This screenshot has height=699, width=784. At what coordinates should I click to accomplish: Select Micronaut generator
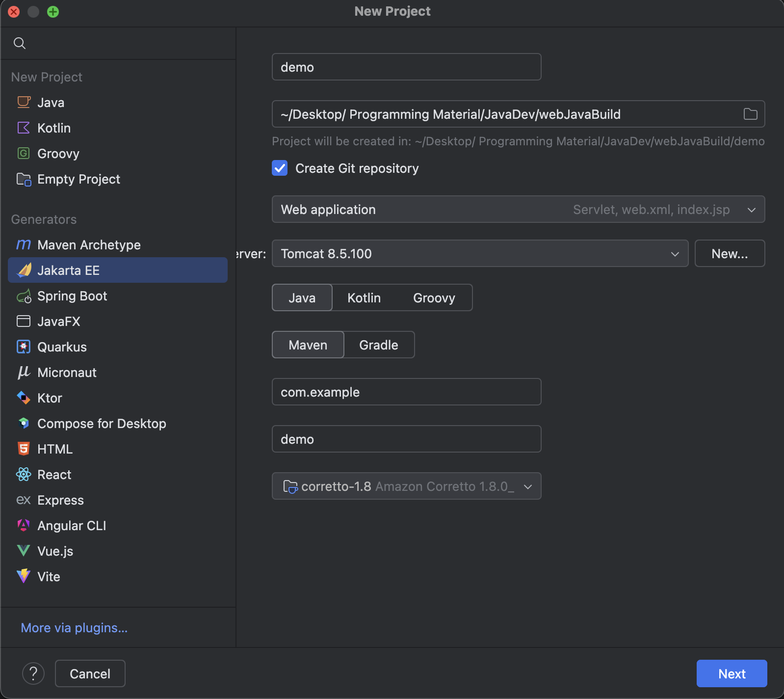[x=118, y=372]
